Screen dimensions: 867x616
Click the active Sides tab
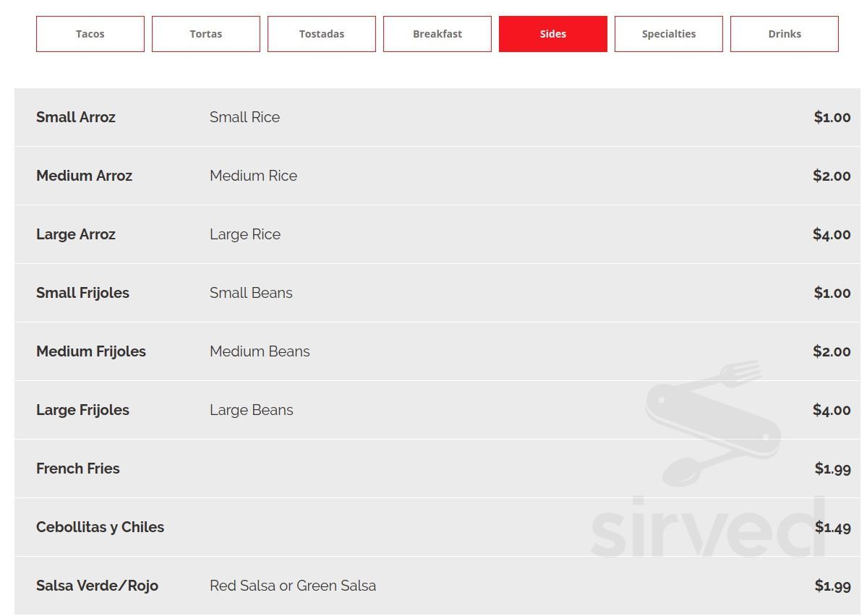click(x=553, y=34)
